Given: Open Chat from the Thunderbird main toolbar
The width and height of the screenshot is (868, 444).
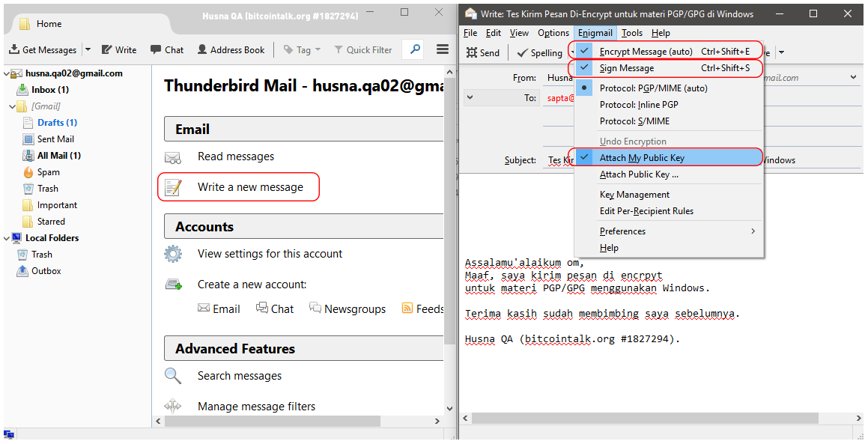Looking at the screenshot, I should click(167, 50).
